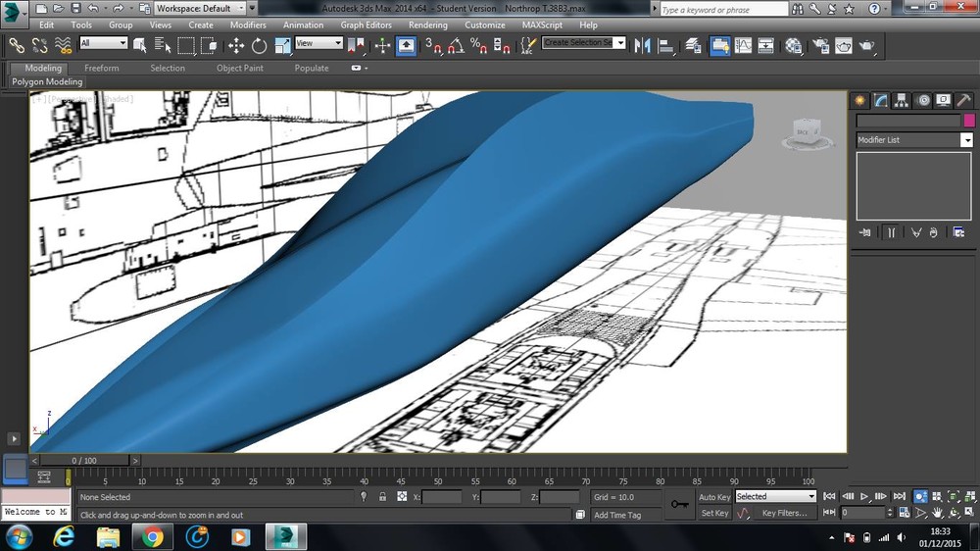Screen dimensions: 980x551
Task: Toggle the 3D Snaps button
Action: [x=433, y=45]
